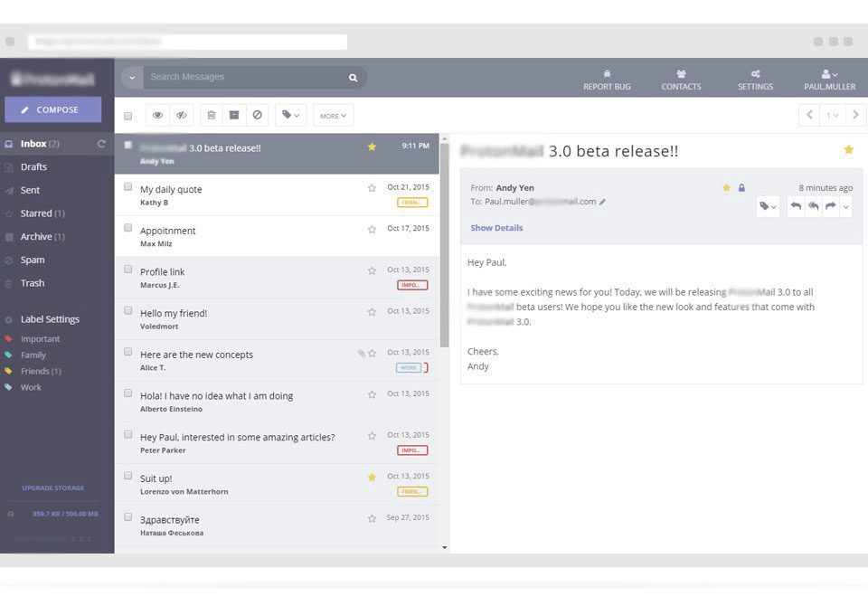Click the Upgrade Storage link
This screenshot has width=868, height=606.
[53, 488]
